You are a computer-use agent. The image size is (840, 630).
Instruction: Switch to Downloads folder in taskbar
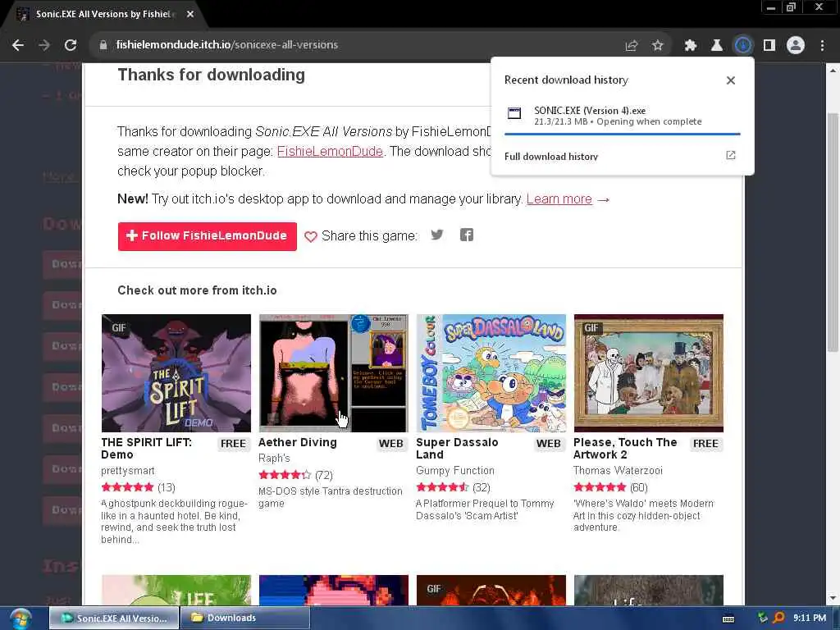click(x=245, y=619)
